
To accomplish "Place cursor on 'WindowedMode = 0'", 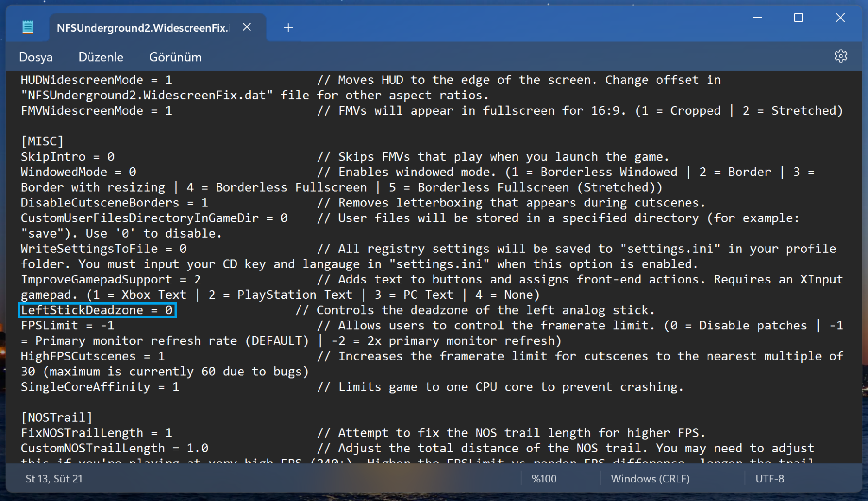I will [78, 172].
